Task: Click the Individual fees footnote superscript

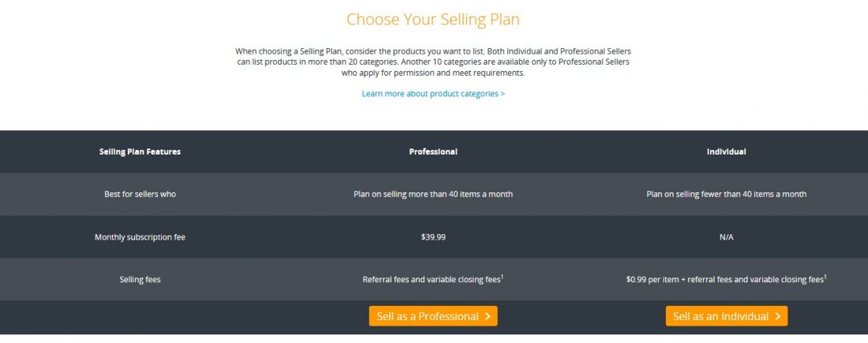Action: pyautogui.click(x=825, y=277)
